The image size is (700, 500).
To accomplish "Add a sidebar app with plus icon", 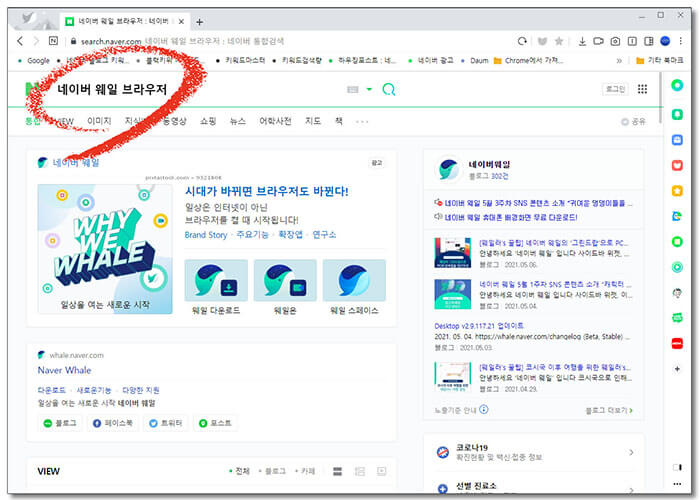I will [677, 369].
